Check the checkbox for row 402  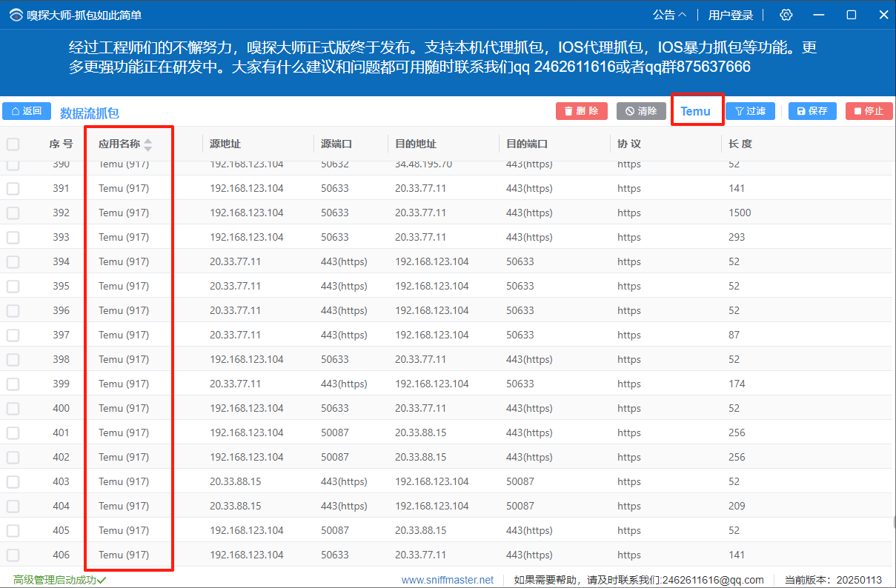click(13, 458)
